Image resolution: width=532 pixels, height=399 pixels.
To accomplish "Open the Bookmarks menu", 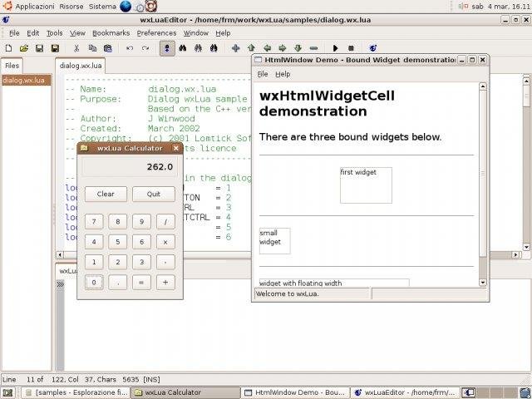I will [111, 33].
